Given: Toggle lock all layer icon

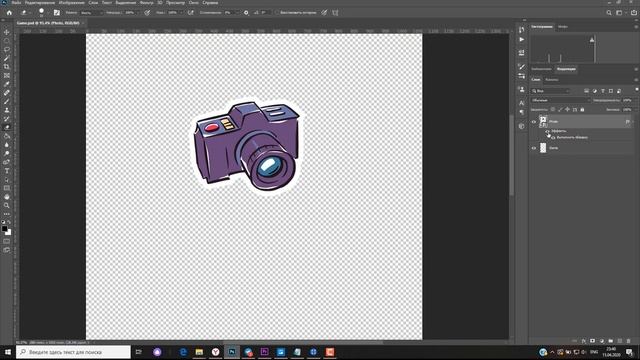Looking at the screenshot, I should point(582,109).
